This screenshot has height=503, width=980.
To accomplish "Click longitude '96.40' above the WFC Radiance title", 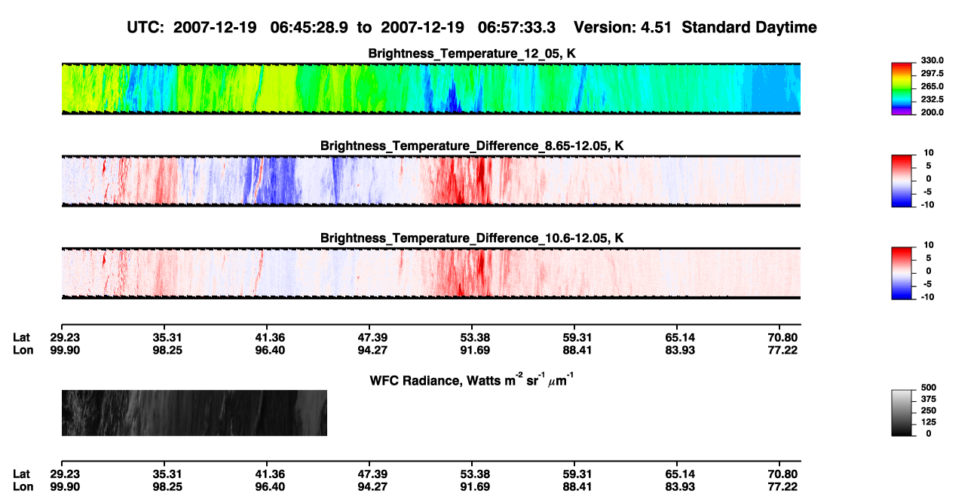I will click(x=271, y=350).
